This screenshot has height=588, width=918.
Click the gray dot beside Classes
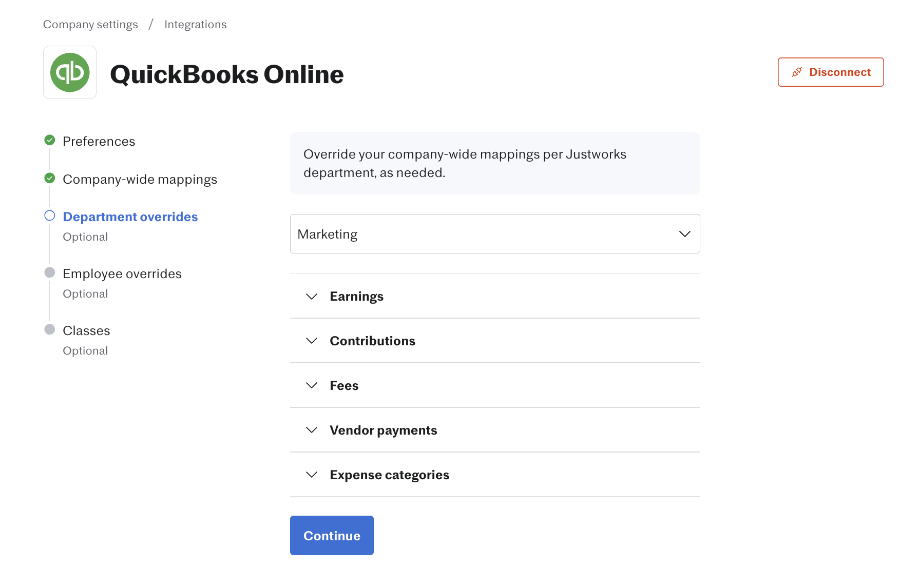(x=50, y=329)
